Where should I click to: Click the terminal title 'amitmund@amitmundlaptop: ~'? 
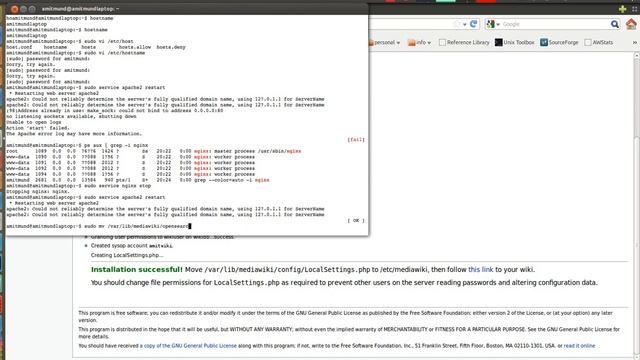[x=80, y=9]
